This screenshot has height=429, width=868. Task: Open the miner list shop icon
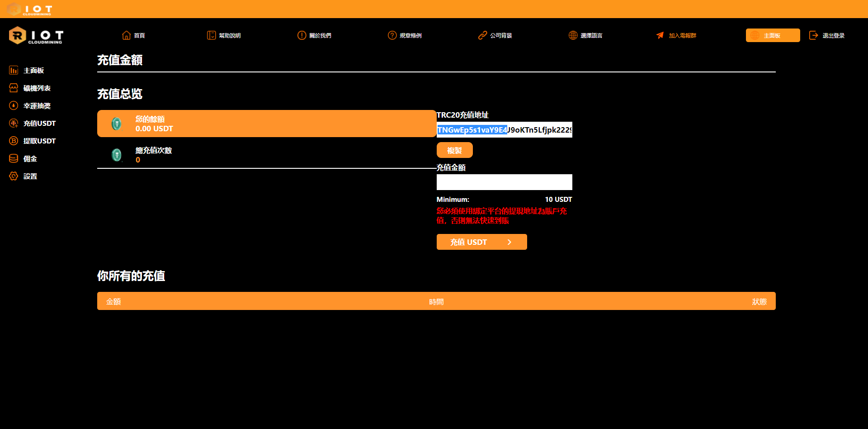(x=14, y=88)
